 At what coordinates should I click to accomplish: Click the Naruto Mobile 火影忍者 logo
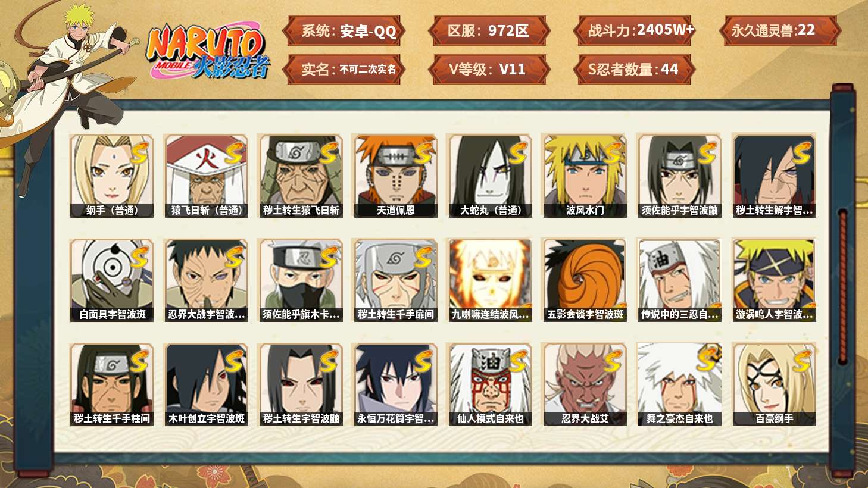[x=207, y=51]
